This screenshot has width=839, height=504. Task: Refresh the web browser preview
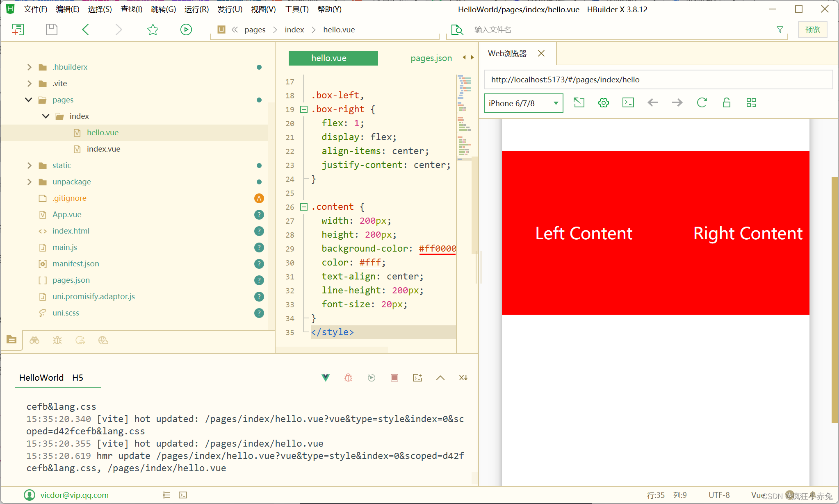[702, 102]
